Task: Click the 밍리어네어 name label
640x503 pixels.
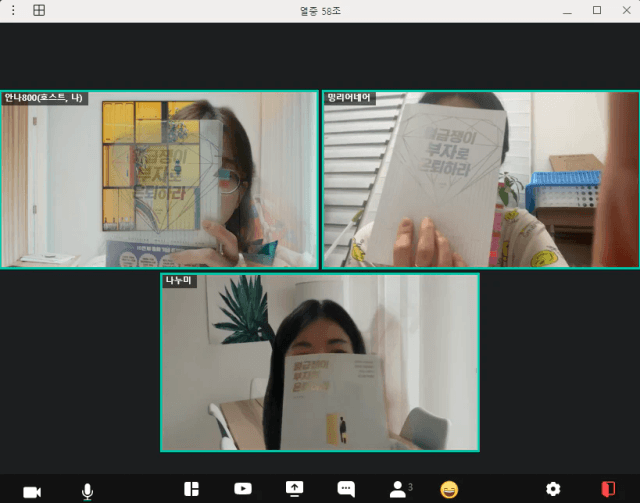Action: coord(349,98)
